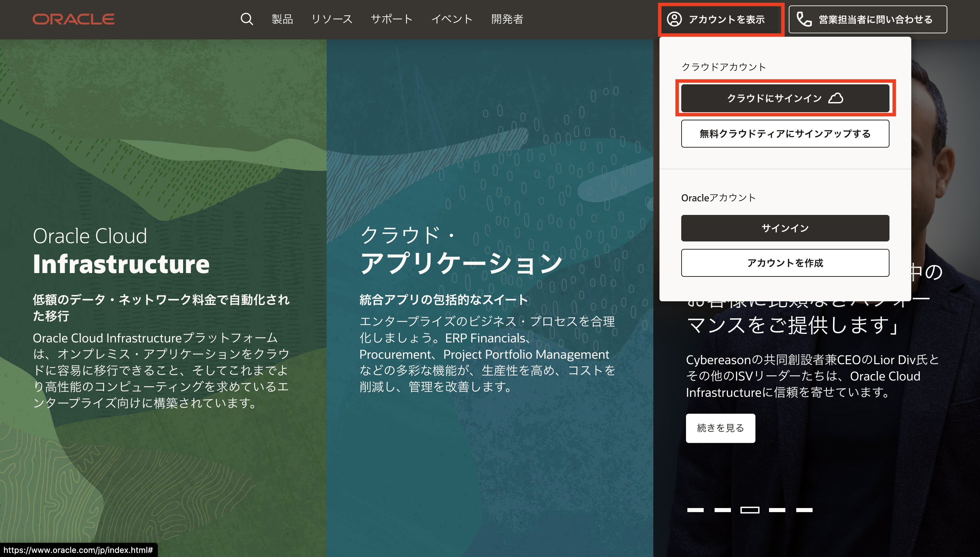Click the account profile avatar icon
The width and height of the screenshot is (980, 557).
pyautogui.click(x=674, y=19)
